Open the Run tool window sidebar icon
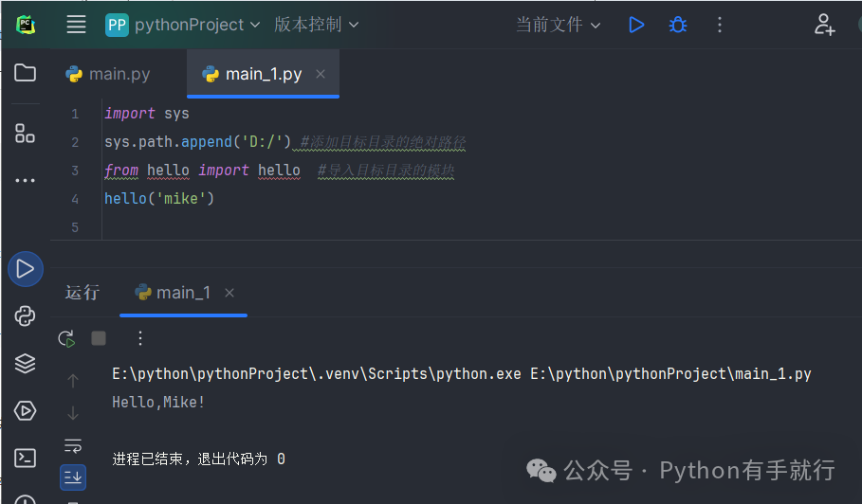The width and height of the screenshot is (862, 504). pos(26,269)
